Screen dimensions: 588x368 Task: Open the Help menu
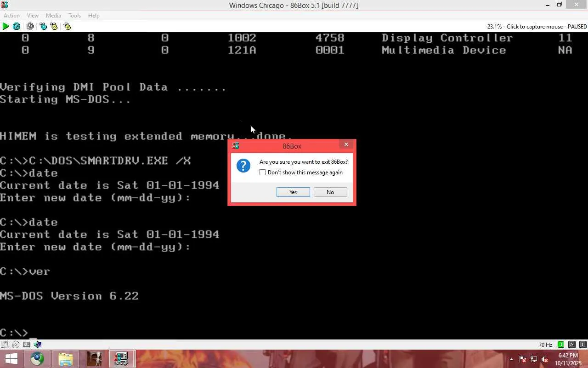[94, 16]
